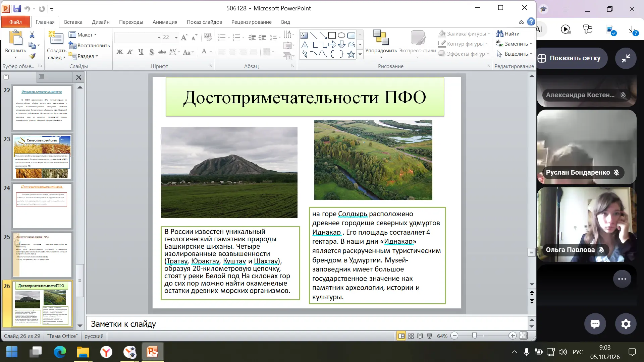
Task: Toggle Italic formatting
Action: pyautogui.click(x=130, y=52)
